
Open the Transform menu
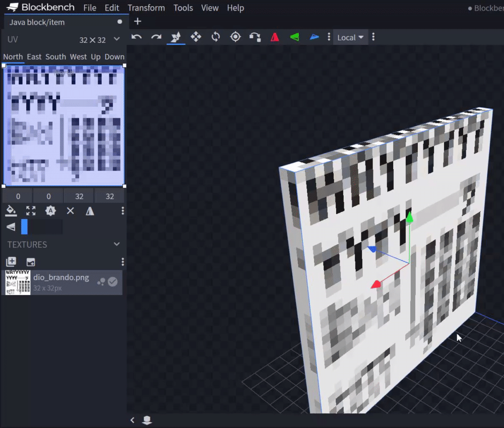click(x=146, y=8)
